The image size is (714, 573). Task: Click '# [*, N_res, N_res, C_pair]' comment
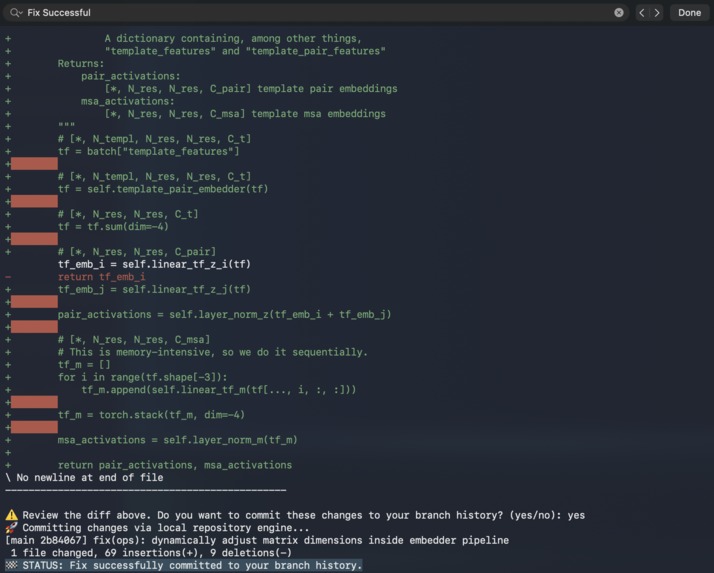tap(137, 251)
